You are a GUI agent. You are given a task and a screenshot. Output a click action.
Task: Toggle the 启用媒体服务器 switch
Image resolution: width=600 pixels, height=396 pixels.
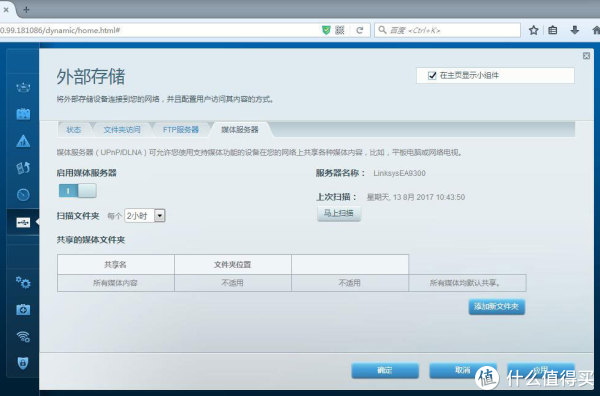pos(78,191)
